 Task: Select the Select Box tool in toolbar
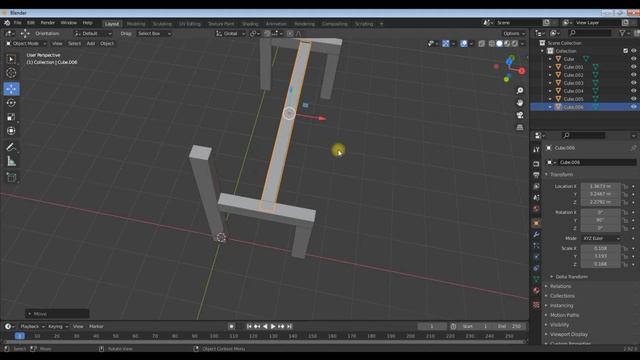(x=11, y=59)
